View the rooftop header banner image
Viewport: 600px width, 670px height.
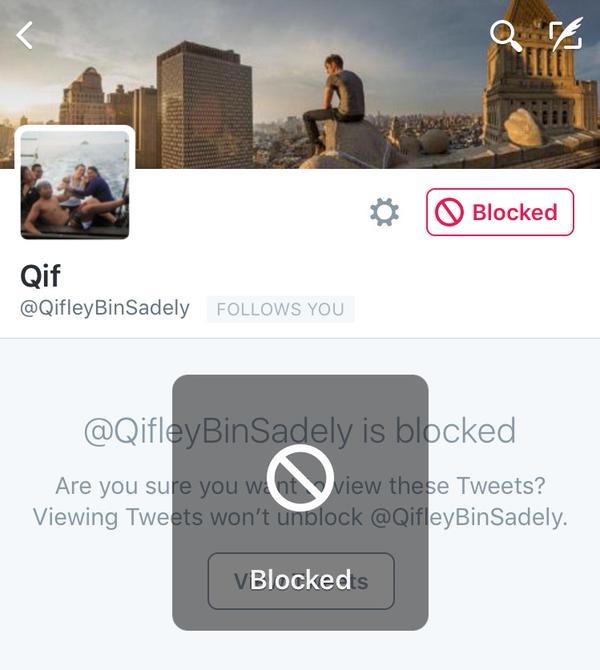(300, 84)
